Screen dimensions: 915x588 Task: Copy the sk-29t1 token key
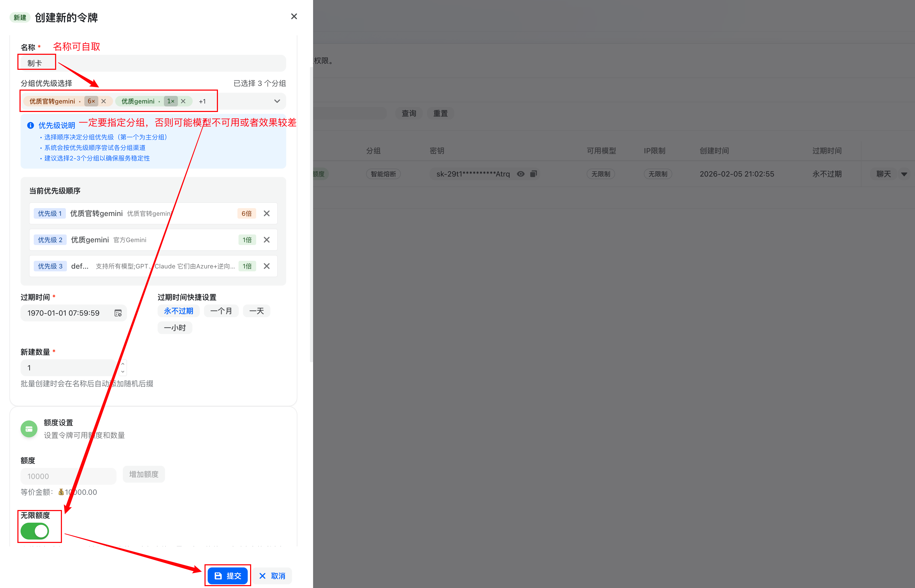(x=533, y=174)
